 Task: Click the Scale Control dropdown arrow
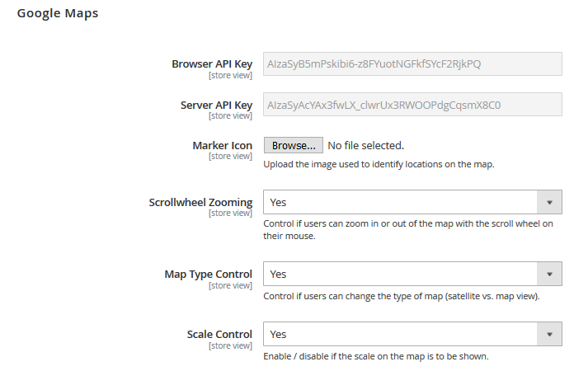[549, 334]
